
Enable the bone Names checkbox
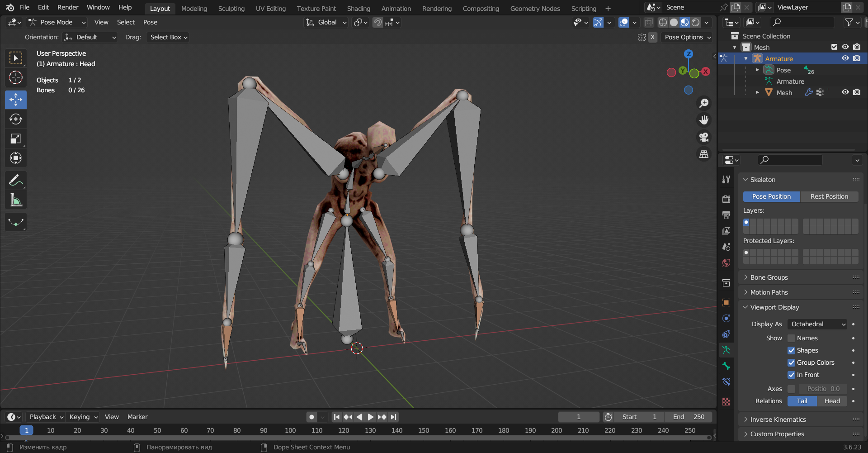tap(791, 338)
